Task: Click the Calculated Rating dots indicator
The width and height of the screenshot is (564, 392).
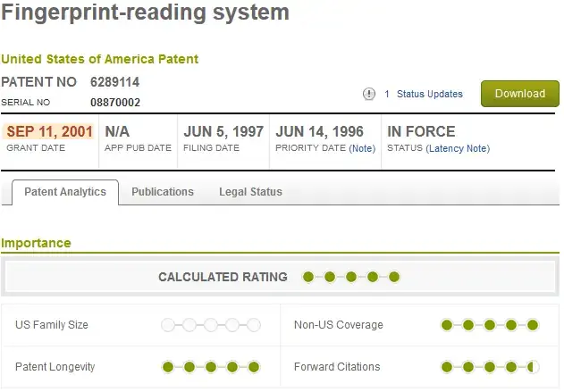Action: [x=351, y=277]
